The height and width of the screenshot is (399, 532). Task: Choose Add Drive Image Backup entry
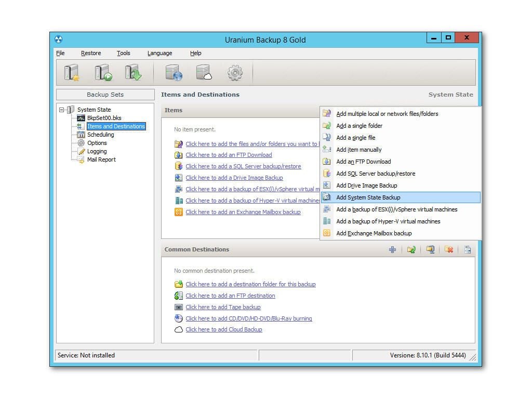pyautogui.click(x=401, y=185)
